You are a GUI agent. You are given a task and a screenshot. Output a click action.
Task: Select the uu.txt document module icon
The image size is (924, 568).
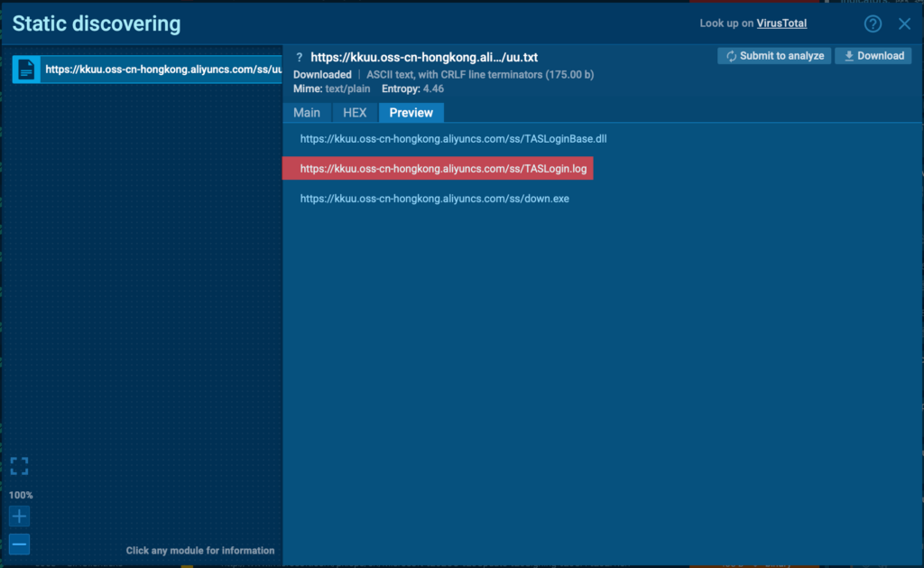(x=27, y=69)
